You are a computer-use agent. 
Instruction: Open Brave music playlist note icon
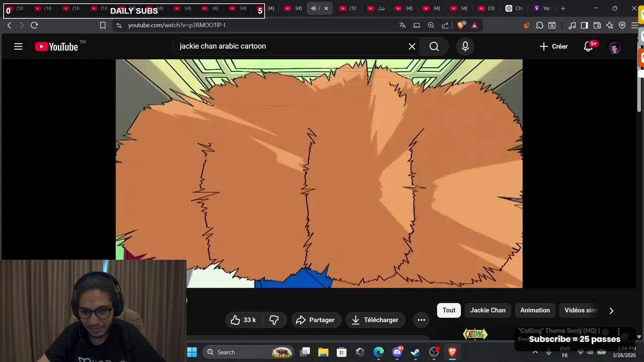tap(572, 25)
